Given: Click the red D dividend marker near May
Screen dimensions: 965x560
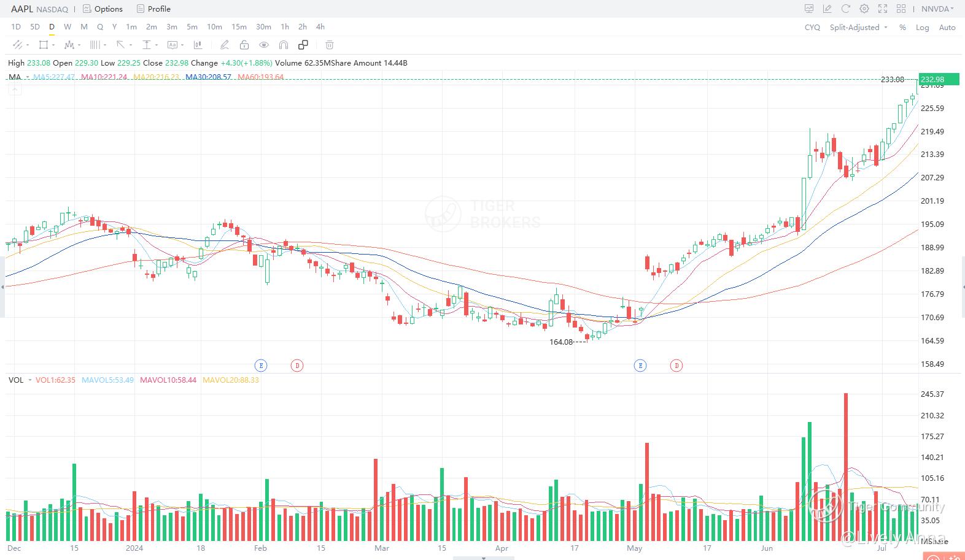Looking at the screenshot, I should tap(676, 366).
